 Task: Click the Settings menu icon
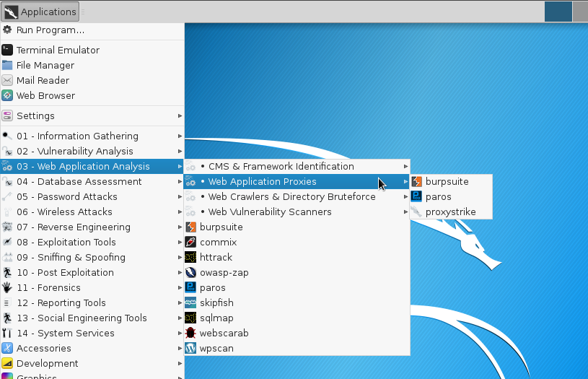(7, 116)
